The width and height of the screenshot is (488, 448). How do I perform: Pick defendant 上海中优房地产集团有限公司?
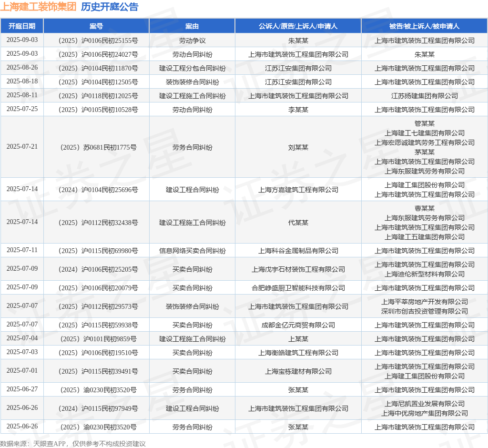coord(425,413)
